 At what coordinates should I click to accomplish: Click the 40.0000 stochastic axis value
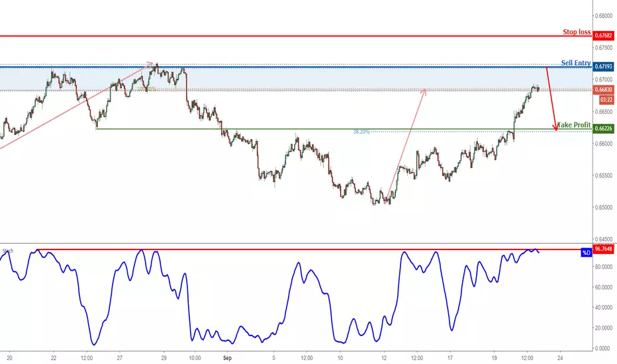click(x=604, y=307)
